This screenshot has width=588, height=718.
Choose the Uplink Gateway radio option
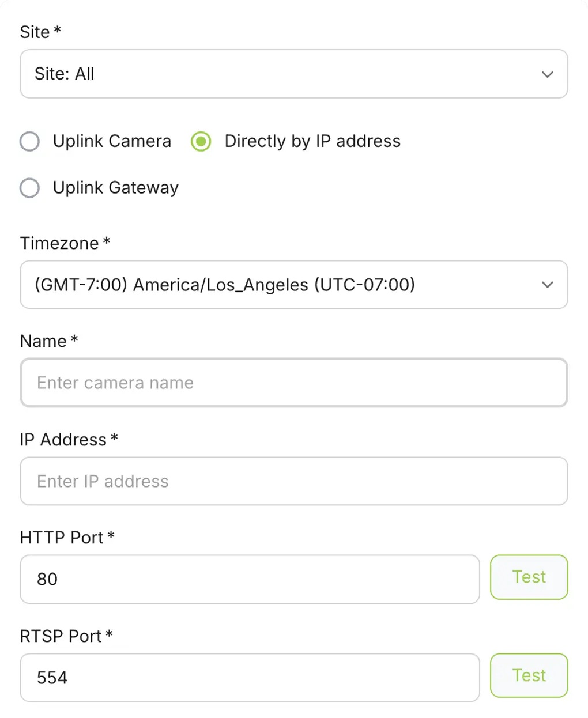(30, 188)
